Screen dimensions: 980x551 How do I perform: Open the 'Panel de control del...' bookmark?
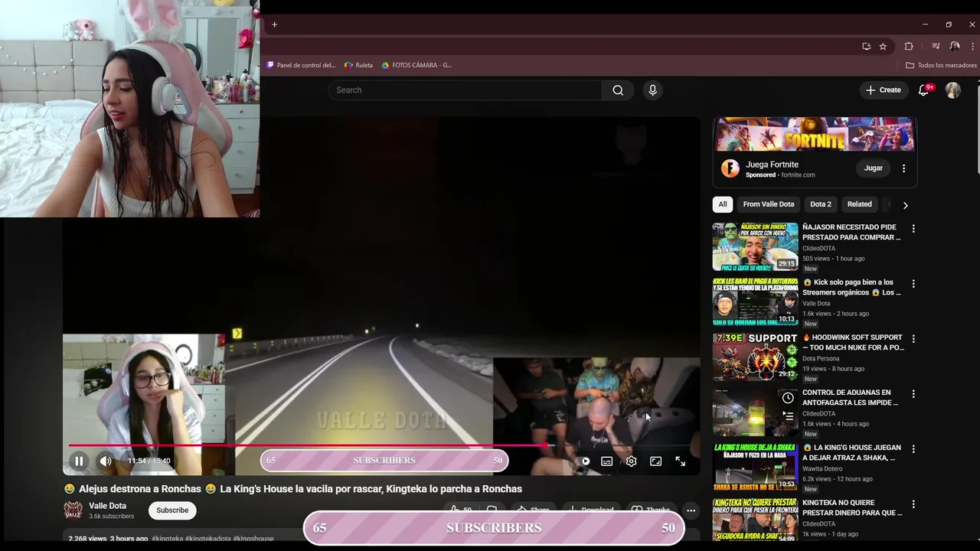(x=301, y=65)
